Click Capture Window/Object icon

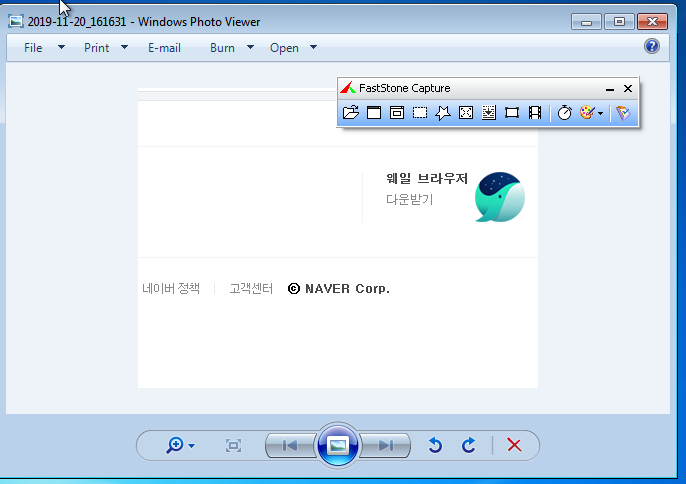coord(397,113)
